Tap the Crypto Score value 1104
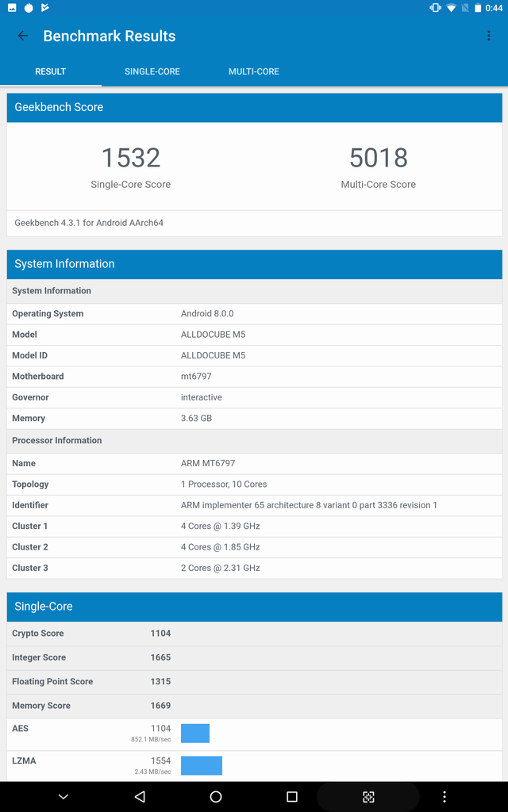Screen dimensions: 508x812 160,634
